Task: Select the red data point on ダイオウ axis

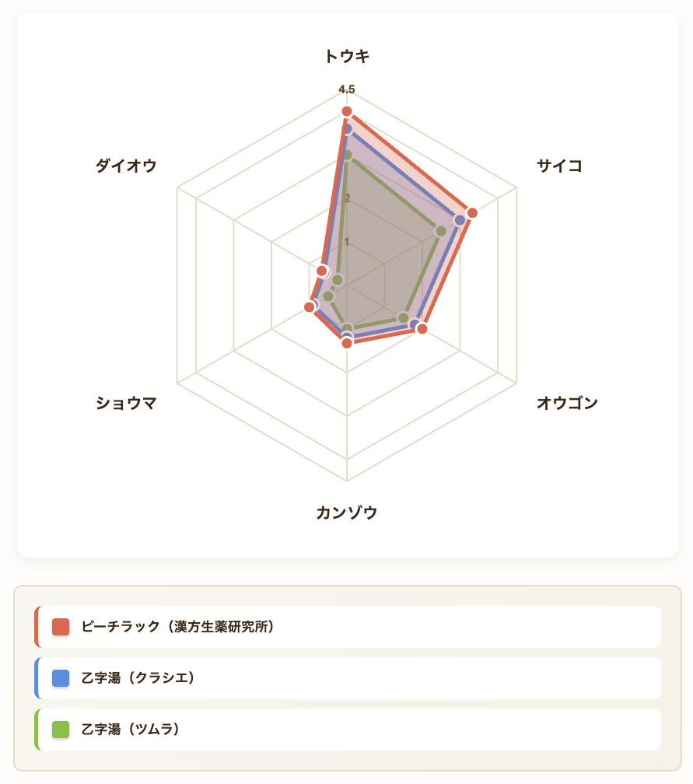Action: coord(322,271)
